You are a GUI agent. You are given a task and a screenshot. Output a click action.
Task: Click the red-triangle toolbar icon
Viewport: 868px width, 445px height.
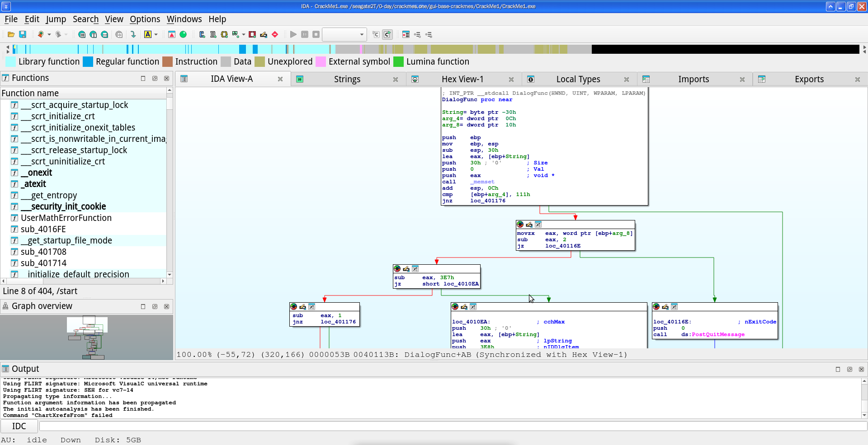click(172, 34)
